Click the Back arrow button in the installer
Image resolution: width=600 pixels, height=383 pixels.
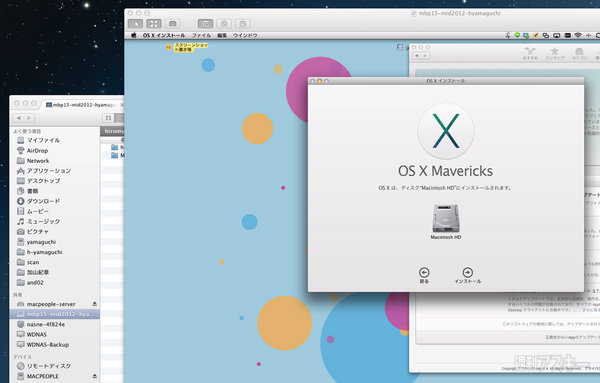point(424,272)
